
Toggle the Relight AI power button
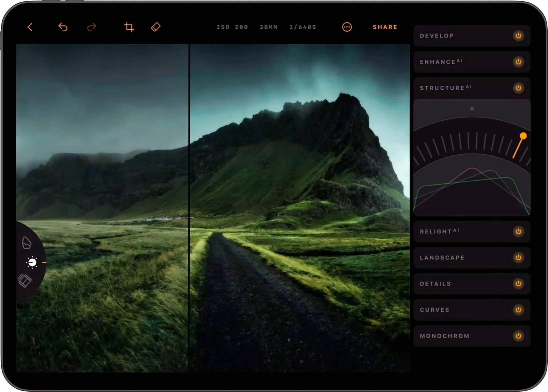tap(518, 232)
